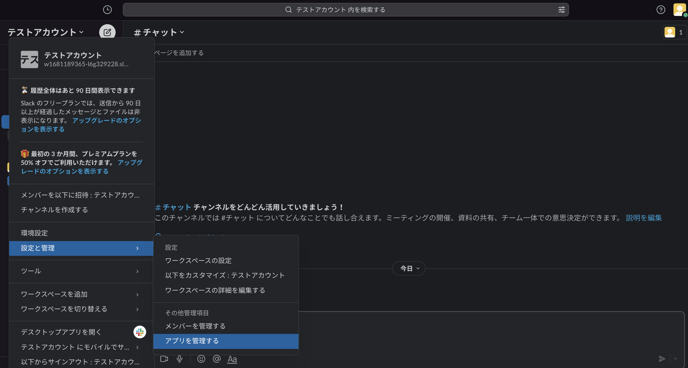Select ワークスペースの設定 in submenu
688x368 pixels.
tap(226, 261)
